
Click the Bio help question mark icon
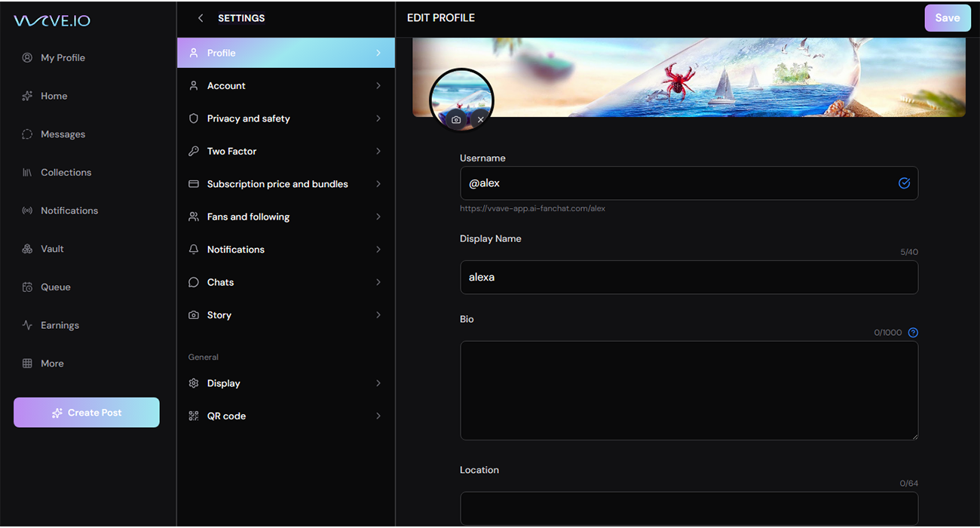(x=913, y=333)
